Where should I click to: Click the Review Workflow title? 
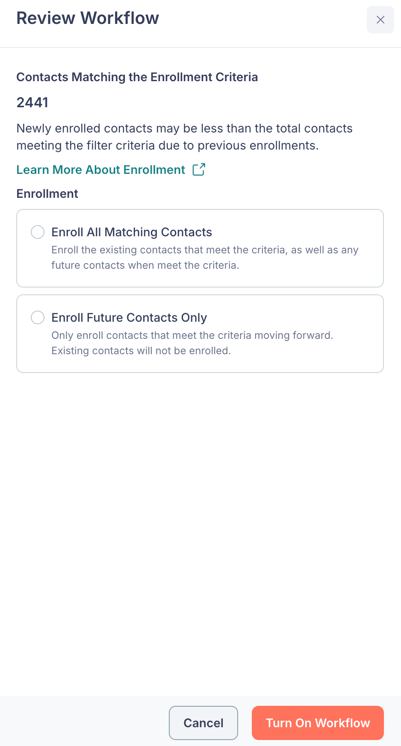(x=88, y=18)
